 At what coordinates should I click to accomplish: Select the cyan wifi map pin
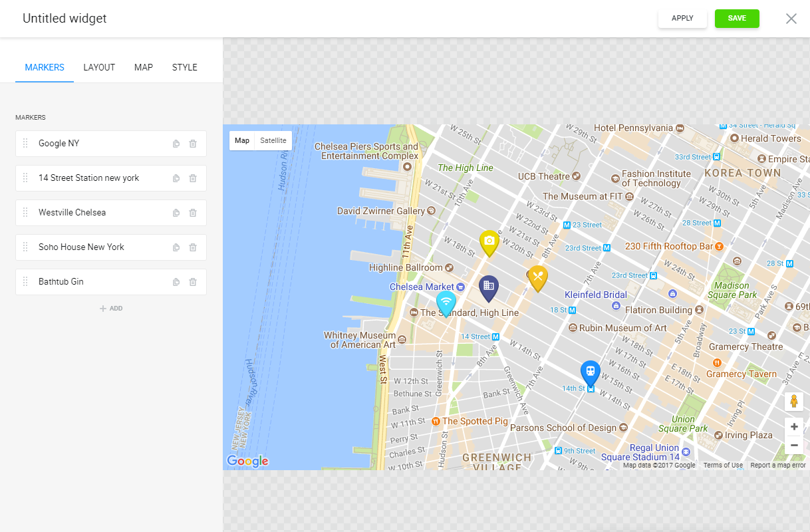click(x=446, y=304)
